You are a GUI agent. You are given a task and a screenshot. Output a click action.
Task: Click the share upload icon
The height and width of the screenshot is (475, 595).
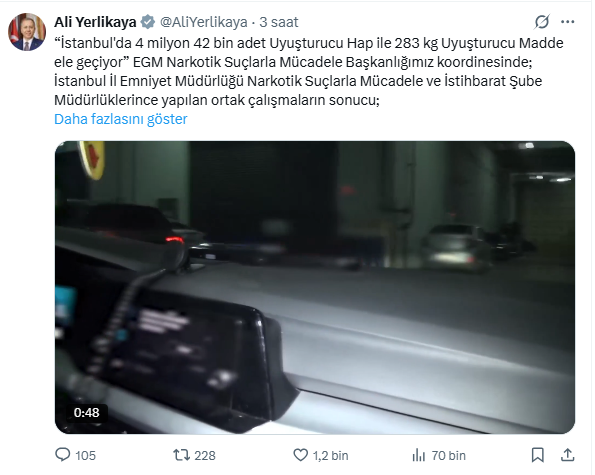click(567, 455)
